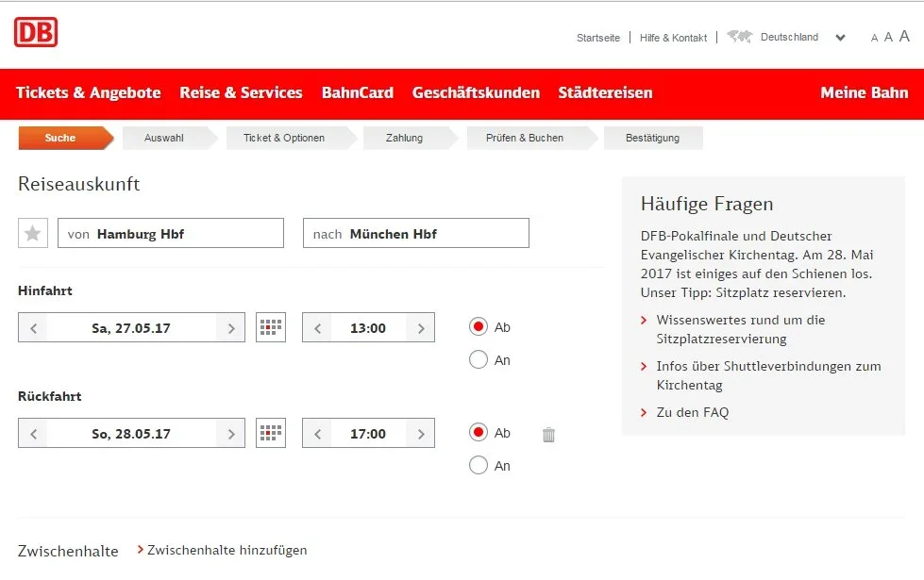Image resolution: width=924 pixels, height=580 pixels.
Task: Open the Rückfahrt calendar picker icon
Action: click(x=271, y=434)
